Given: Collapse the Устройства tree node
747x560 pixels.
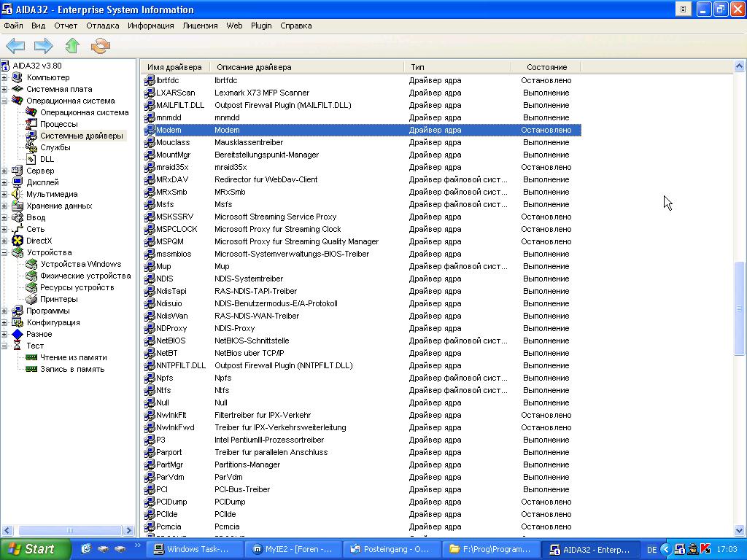Looking at the screenshot, I should pyautogui.click(x=4, y=252).
